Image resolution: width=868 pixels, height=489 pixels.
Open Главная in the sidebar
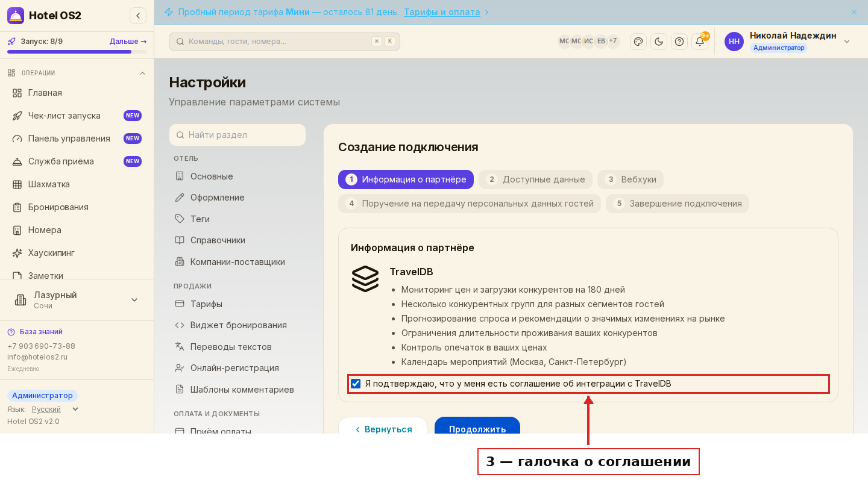77,93
